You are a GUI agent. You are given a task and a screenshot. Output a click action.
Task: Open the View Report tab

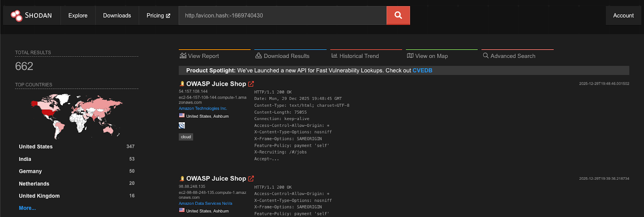pos(200,56)
